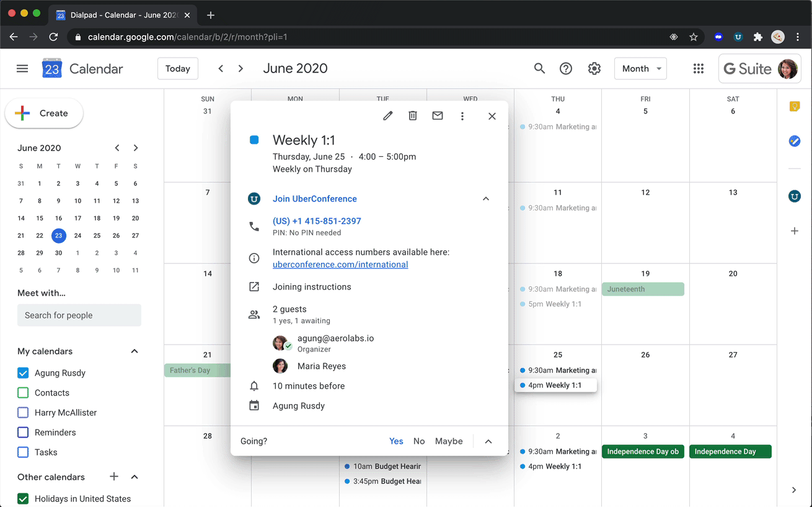812x507 pixels.
Task: Click the Today button
Action: (x=178, y=69)
